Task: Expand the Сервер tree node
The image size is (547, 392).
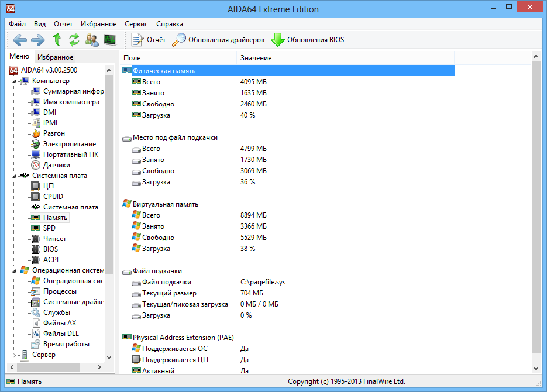Action: pos(14,355)
